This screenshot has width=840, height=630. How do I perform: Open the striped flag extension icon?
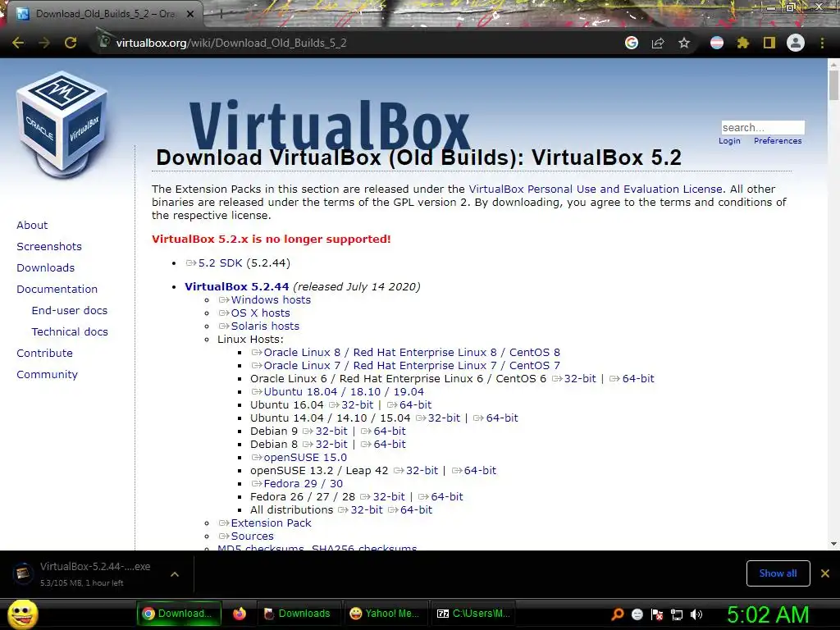(717, 43)
